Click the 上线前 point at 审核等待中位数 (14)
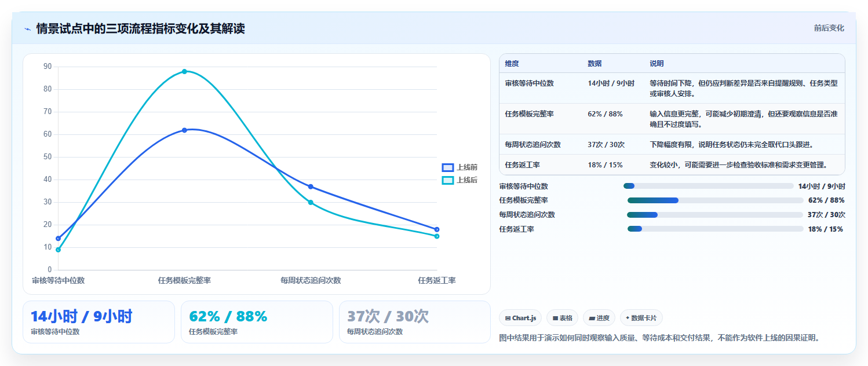 [58, 239]
